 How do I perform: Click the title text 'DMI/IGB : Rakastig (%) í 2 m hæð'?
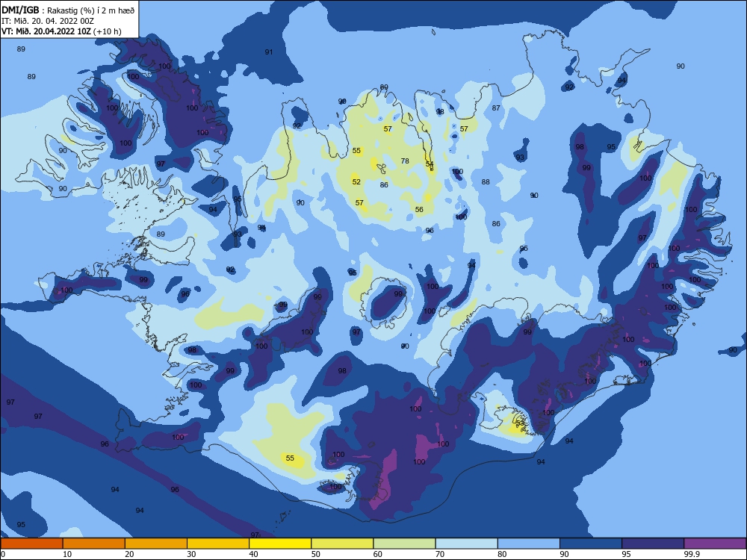[x=68, y=10]
